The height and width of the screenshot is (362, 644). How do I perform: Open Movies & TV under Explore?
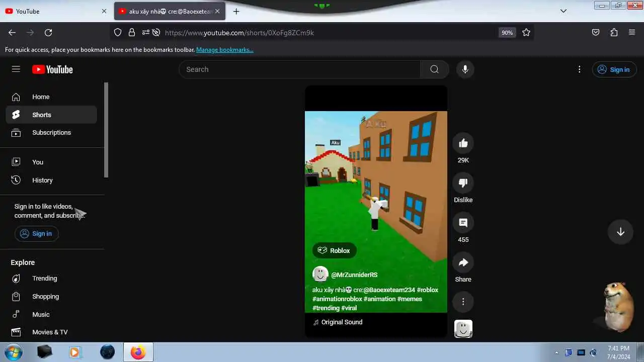[51, 332]
